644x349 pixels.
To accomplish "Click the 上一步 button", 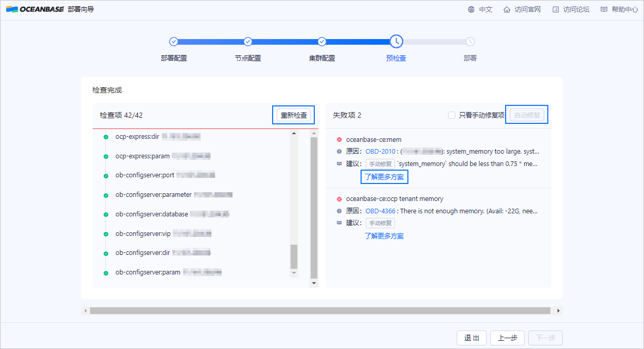I will point(507,338).
